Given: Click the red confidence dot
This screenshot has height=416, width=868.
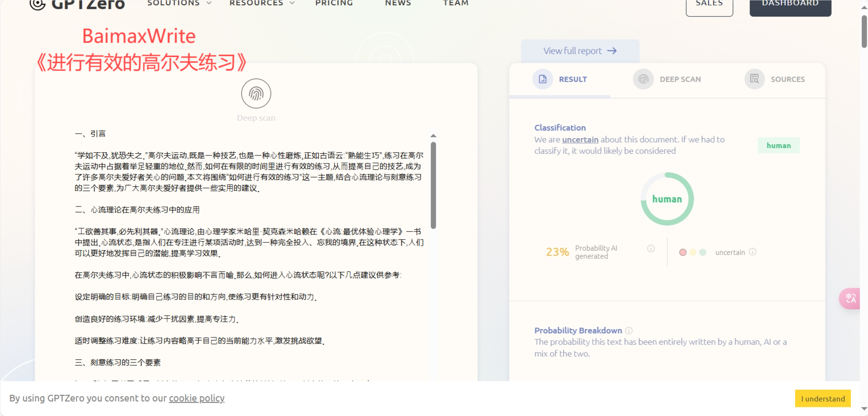Looking at the screenshot, I should pyautogui.click(x=683, y=252).
